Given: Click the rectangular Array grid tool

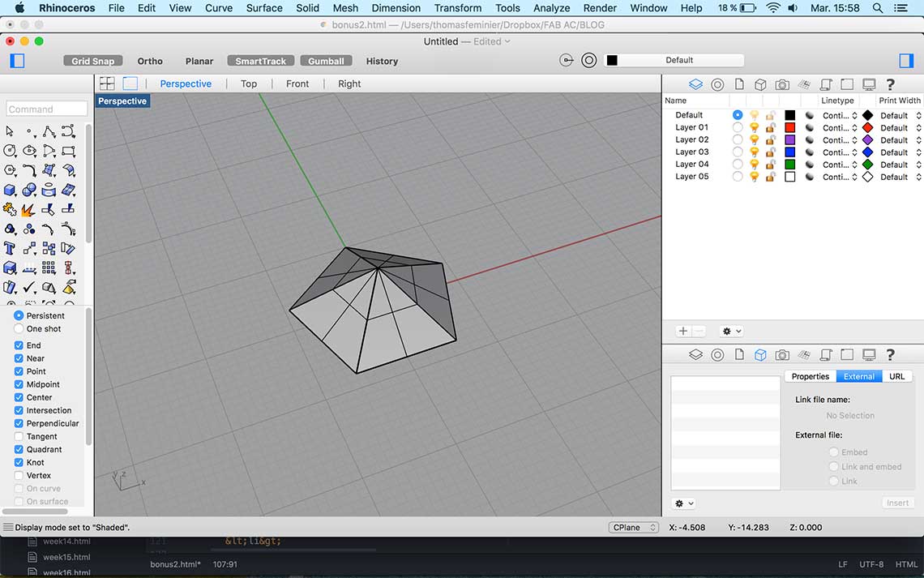Looking at the screenshot, I should click(49, 268).
